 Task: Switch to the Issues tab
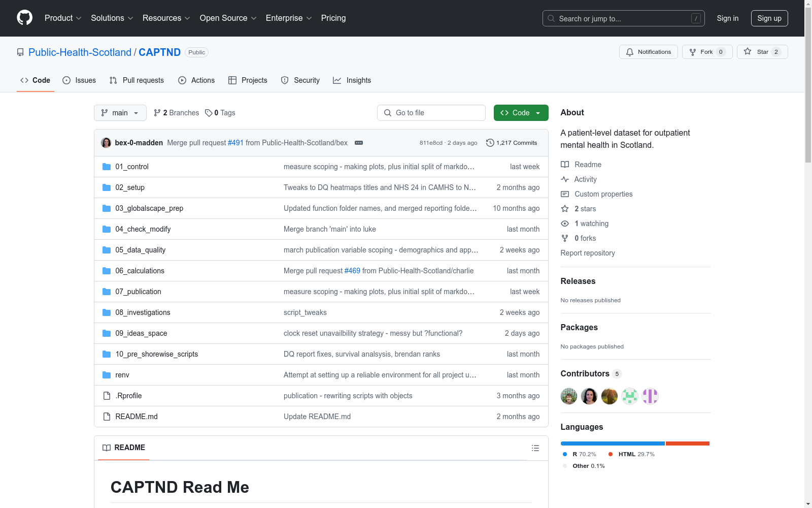pos(79,80)
